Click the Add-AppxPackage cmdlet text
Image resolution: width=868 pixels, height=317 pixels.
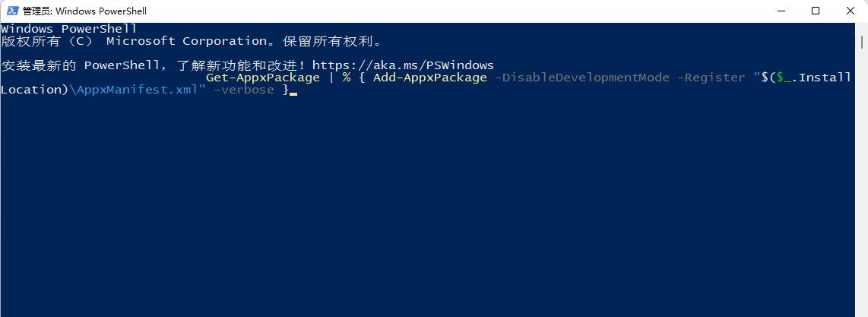click(x=429, y=78)
